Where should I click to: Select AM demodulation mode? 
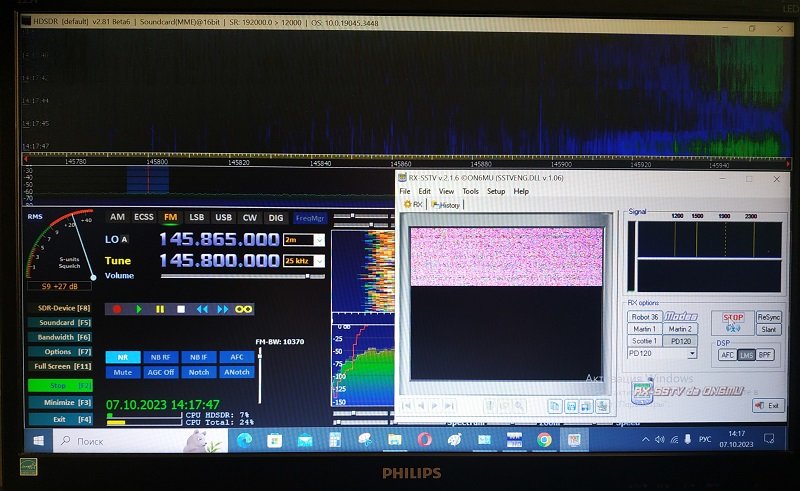coord(117,217)
